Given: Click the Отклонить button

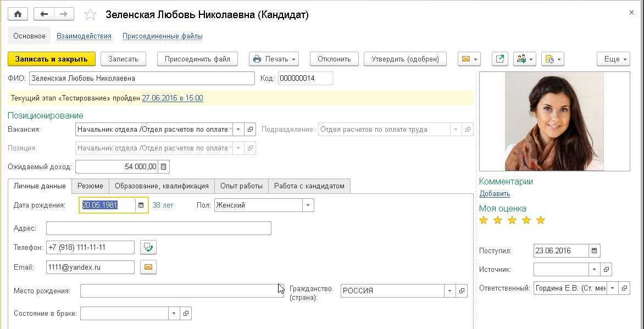Looking at the screenshot, I should [x=334, y=59].
